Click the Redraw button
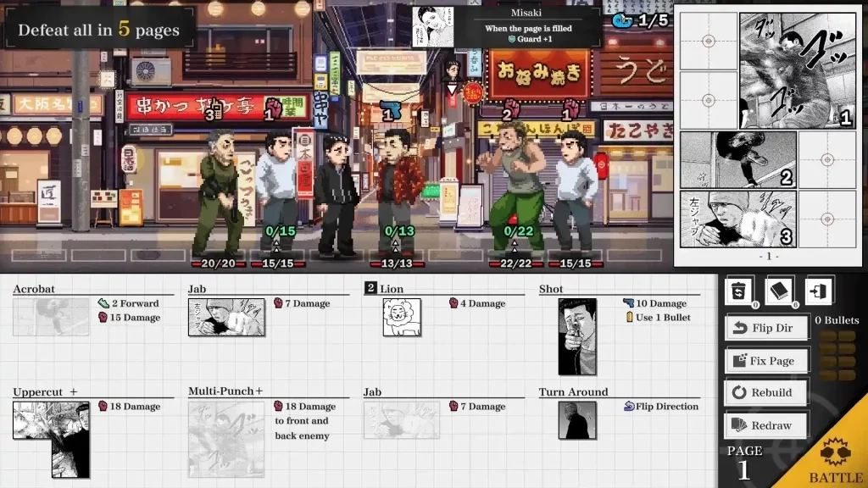The width and height of the screenshot is (868, 488). tap(766, 424)
